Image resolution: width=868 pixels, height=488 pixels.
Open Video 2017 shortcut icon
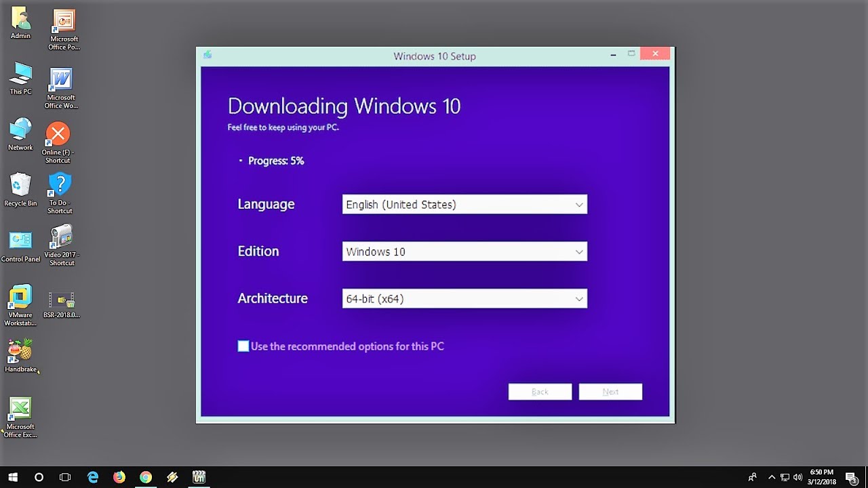[62, 245]
